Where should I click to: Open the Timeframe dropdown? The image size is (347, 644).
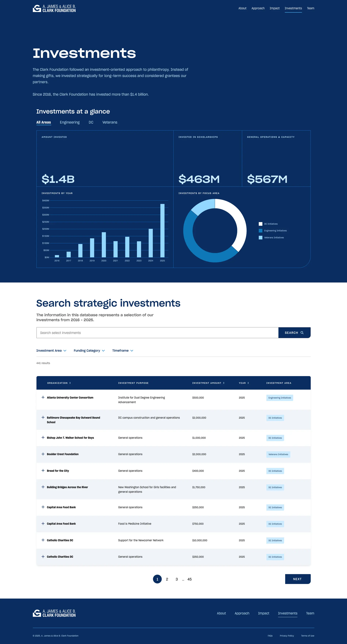[x=122, y=351]
